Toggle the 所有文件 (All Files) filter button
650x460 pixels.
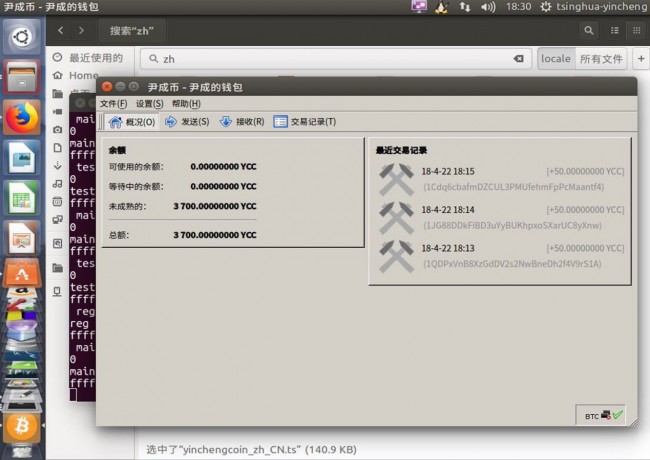click(601, 59)
